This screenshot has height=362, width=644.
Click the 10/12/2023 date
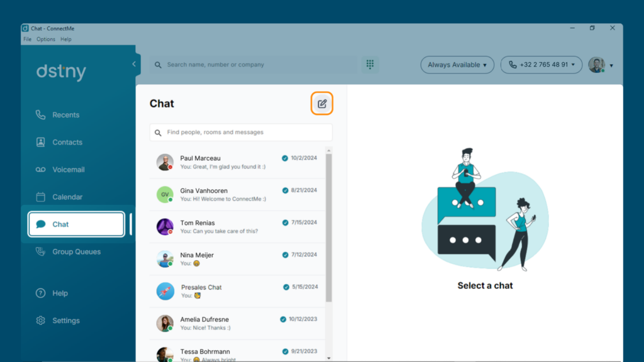pyautogui.click(x=303, y=319)
